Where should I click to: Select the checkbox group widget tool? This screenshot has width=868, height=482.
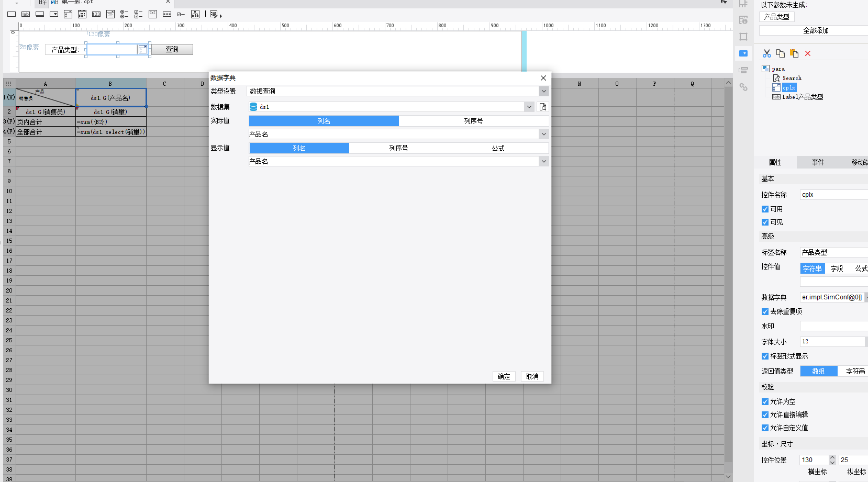coord(139,14)
